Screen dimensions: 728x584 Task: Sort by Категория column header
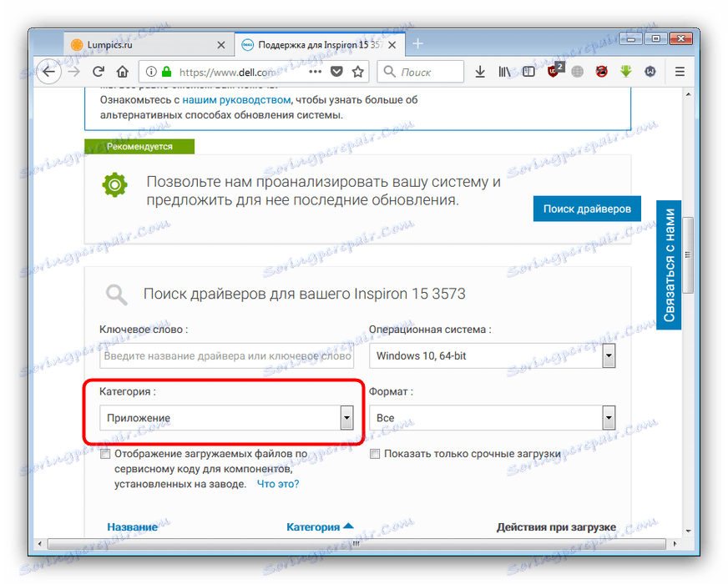(320, 527)
